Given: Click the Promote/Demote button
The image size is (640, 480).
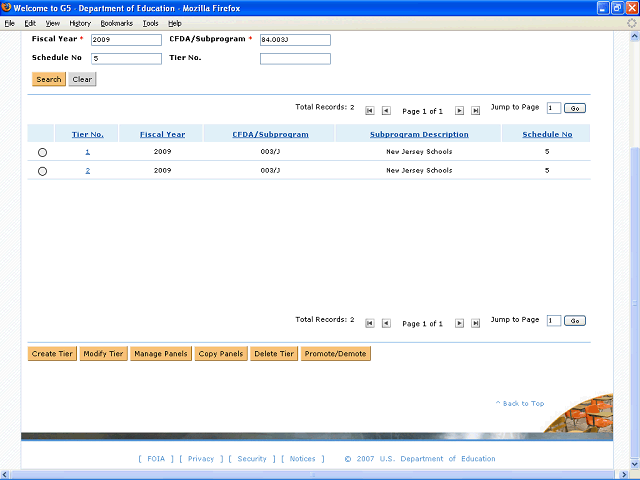Looking at the screenshot, I should point(335,354).
